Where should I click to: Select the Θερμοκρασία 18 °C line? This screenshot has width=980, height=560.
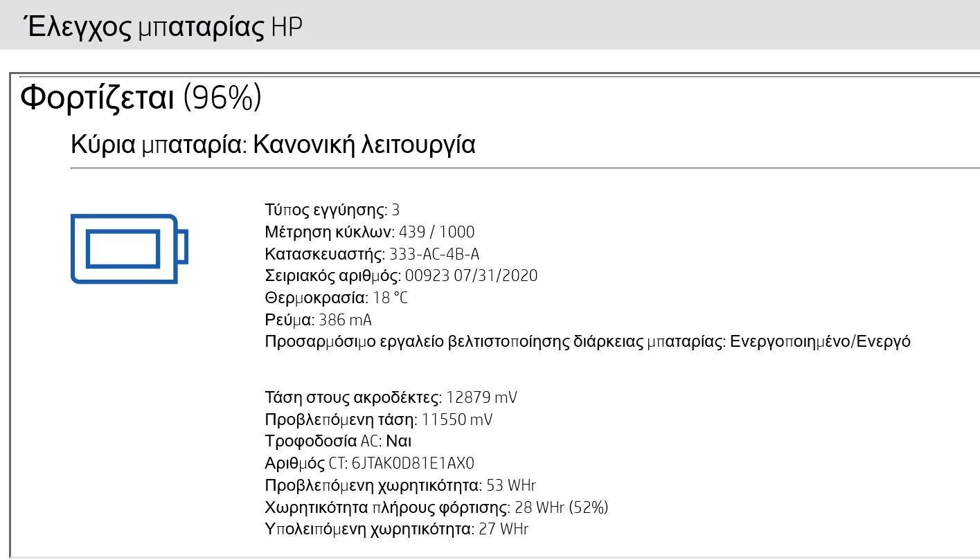[x=336, y=298]
